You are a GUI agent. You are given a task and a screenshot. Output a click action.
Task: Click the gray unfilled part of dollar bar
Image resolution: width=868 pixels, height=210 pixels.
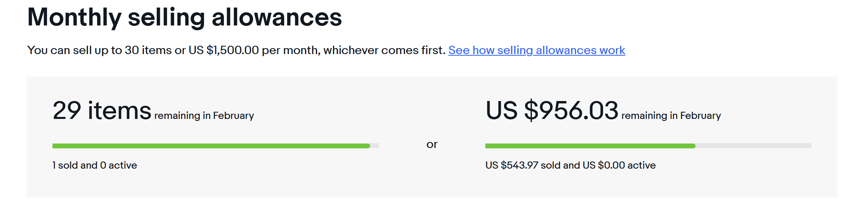click(x=753, y=146)
